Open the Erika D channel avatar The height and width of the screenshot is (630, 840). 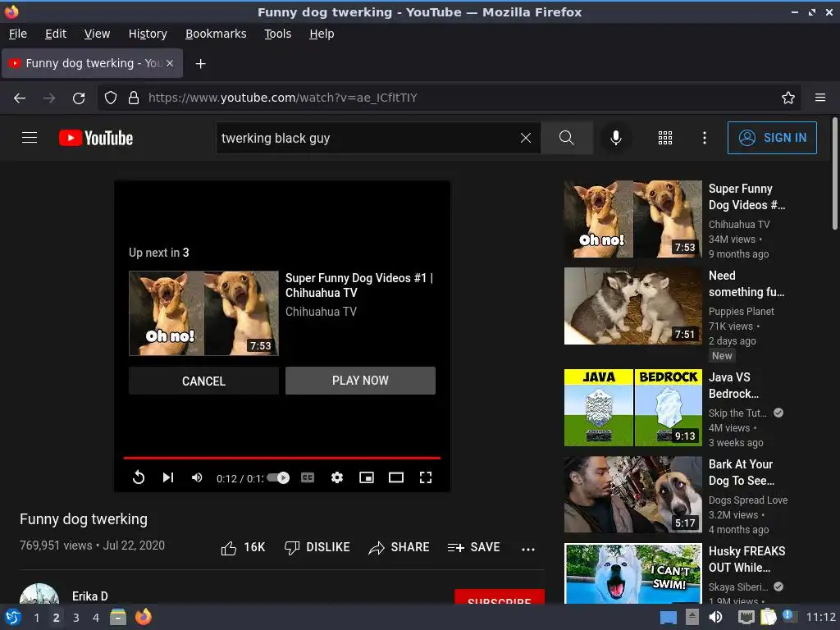[x=39, y=595]
